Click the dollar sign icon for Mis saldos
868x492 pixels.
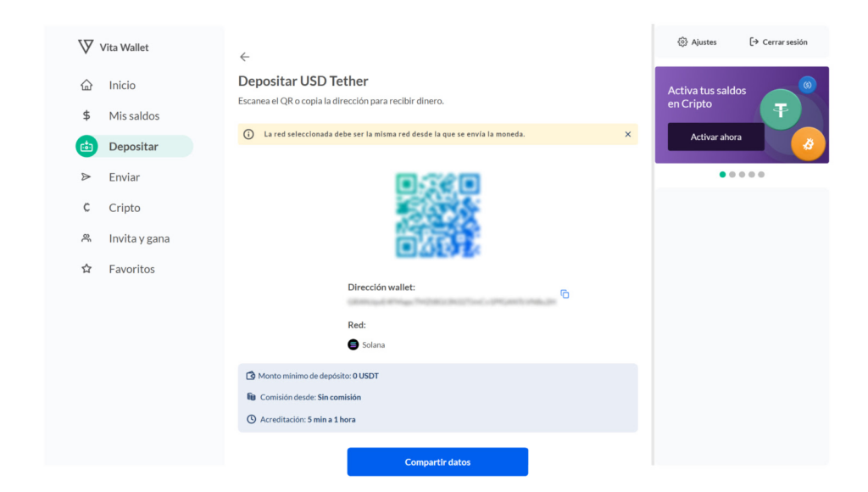[x=86, y=116]
